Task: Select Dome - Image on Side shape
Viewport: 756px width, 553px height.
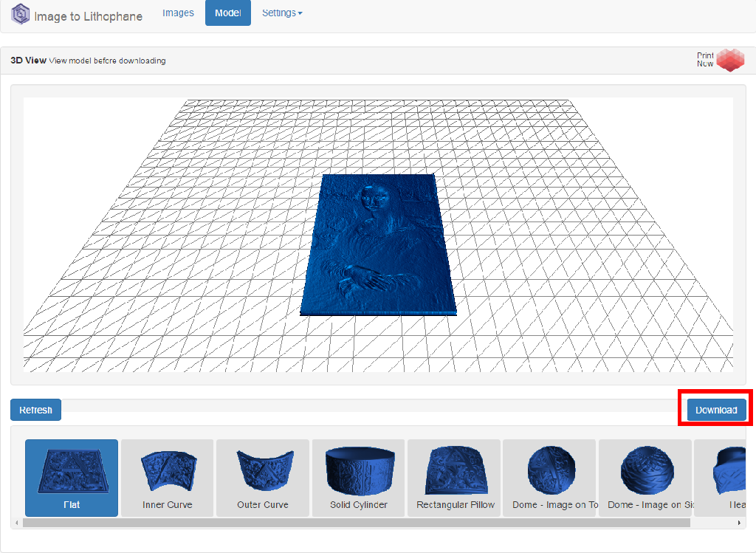Action: [645, 478]
